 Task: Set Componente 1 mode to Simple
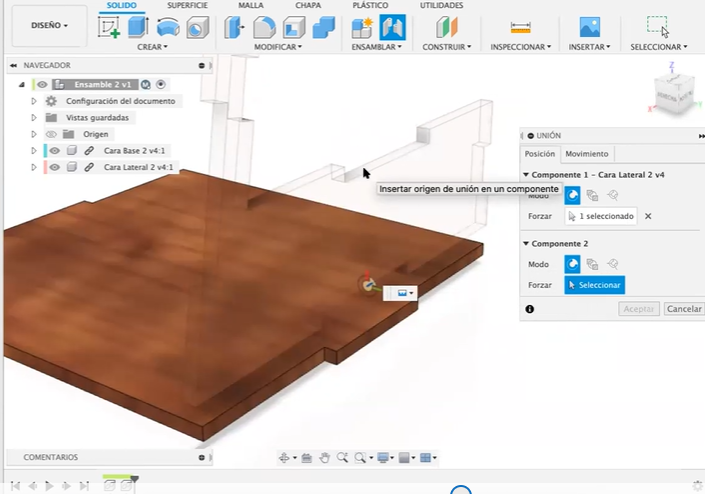coord(572,196)
